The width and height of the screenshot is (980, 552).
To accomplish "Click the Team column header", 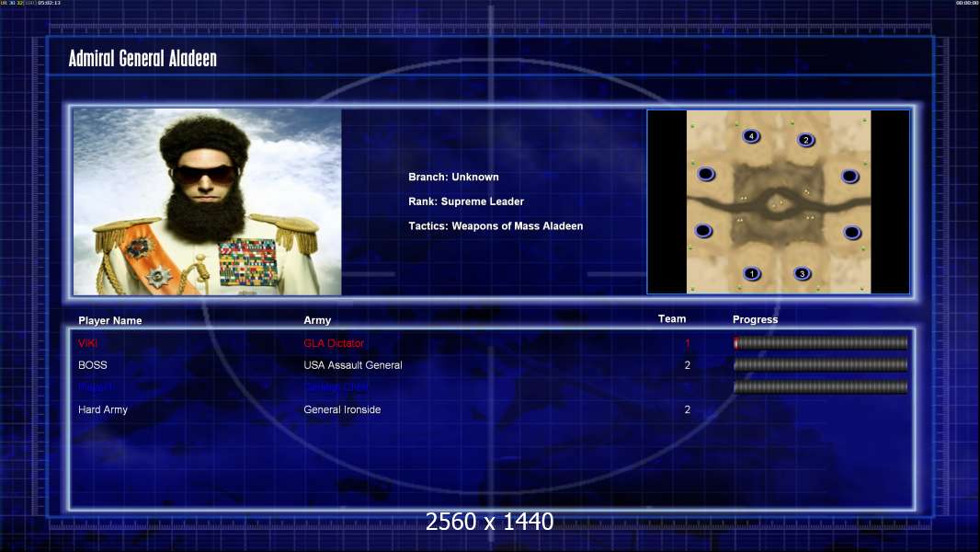I will pos(672,319).
